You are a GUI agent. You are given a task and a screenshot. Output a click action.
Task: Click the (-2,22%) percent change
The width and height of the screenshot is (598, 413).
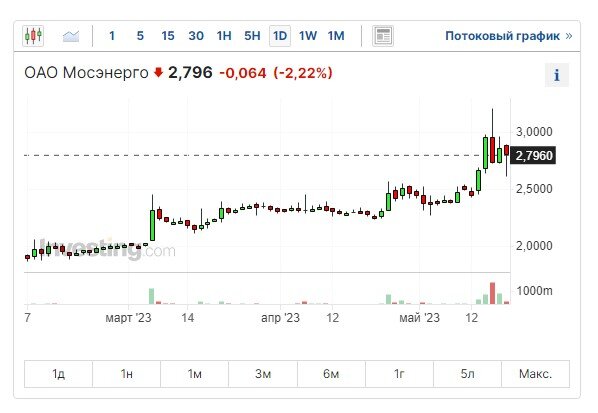click(303, 73)
